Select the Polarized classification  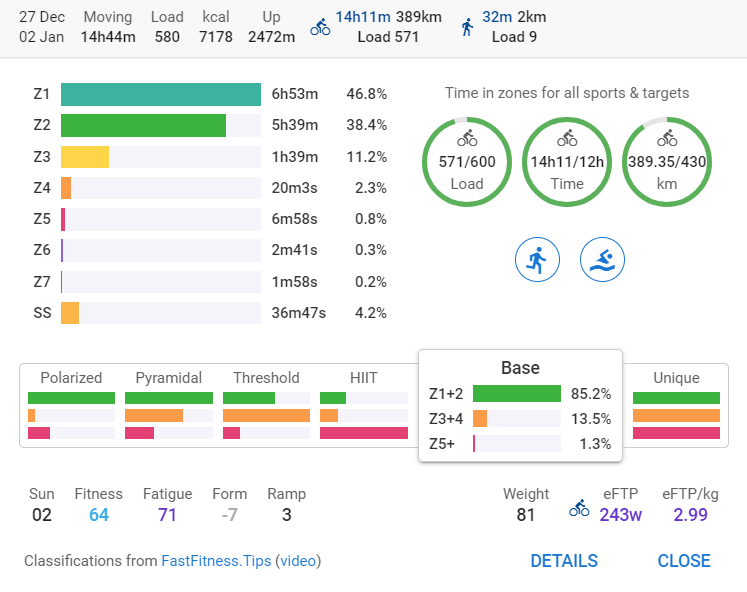(71, 404)
